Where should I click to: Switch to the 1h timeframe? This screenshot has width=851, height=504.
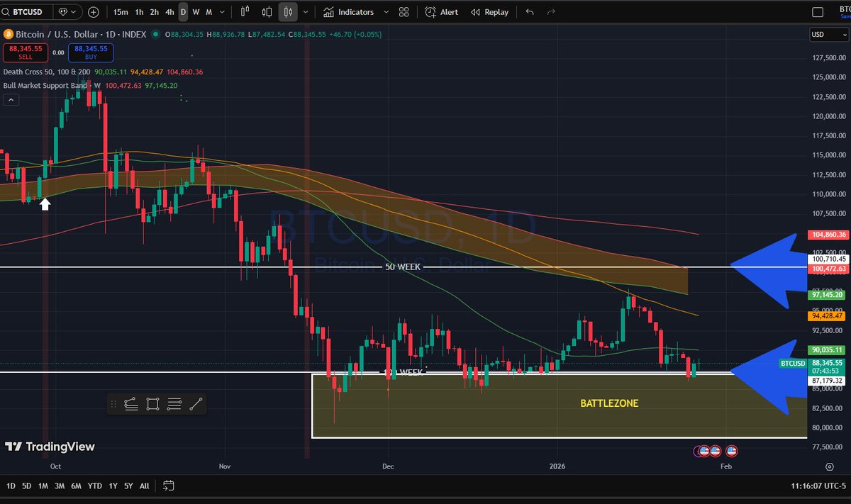[139, 12]
